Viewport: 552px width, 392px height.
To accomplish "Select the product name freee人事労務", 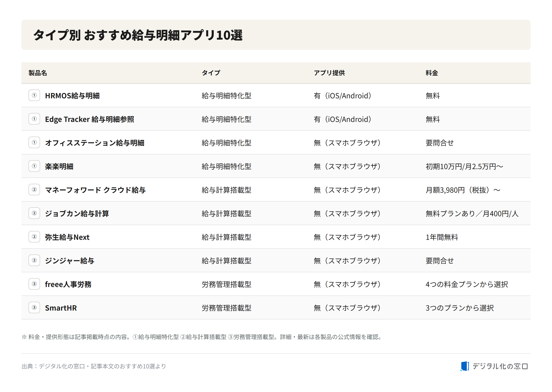I will pos(68,284).
